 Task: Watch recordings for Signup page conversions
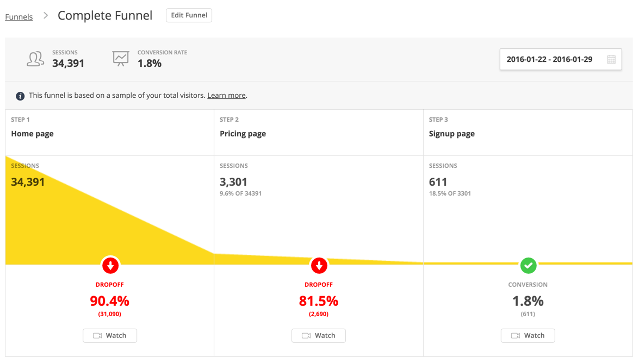[x=528, y=336]
